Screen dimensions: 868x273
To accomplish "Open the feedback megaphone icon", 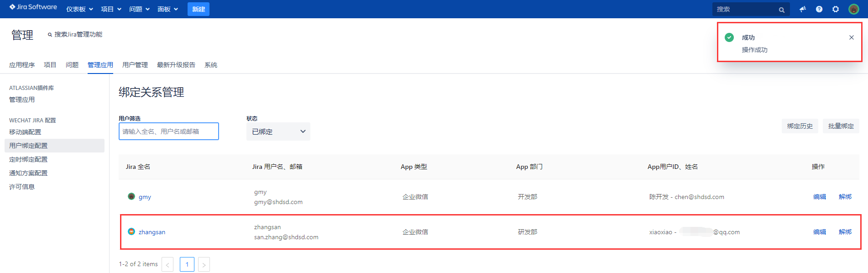I will [x=803, y=9].
